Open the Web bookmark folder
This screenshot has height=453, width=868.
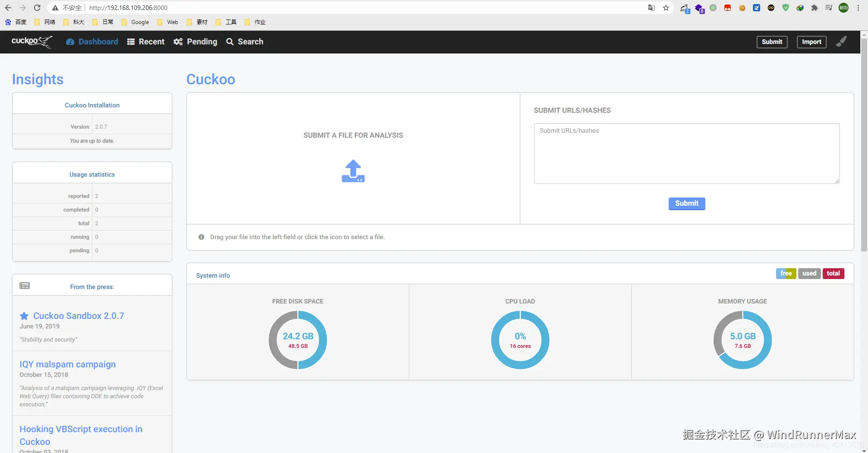[168, 22]
